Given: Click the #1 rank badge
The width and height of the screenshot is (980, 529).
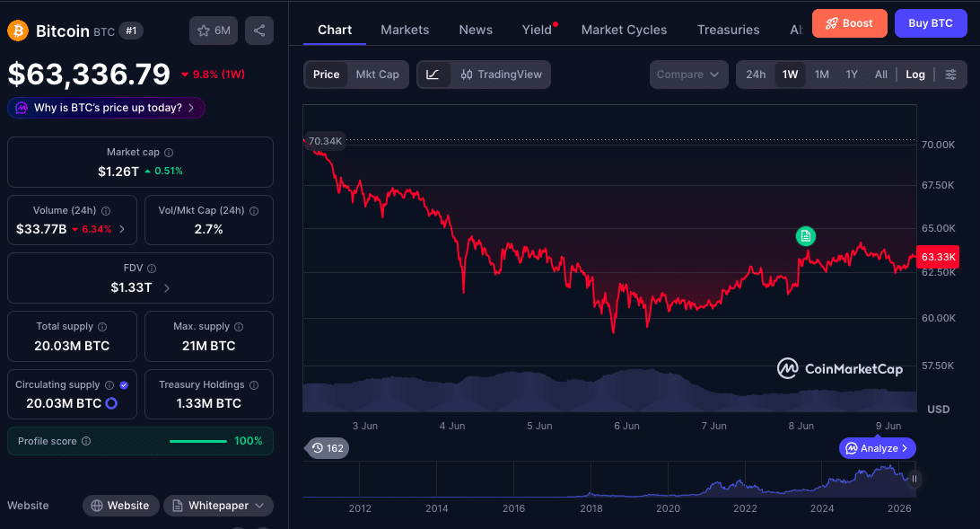Looking at the screenshot, I should [131, 31].
